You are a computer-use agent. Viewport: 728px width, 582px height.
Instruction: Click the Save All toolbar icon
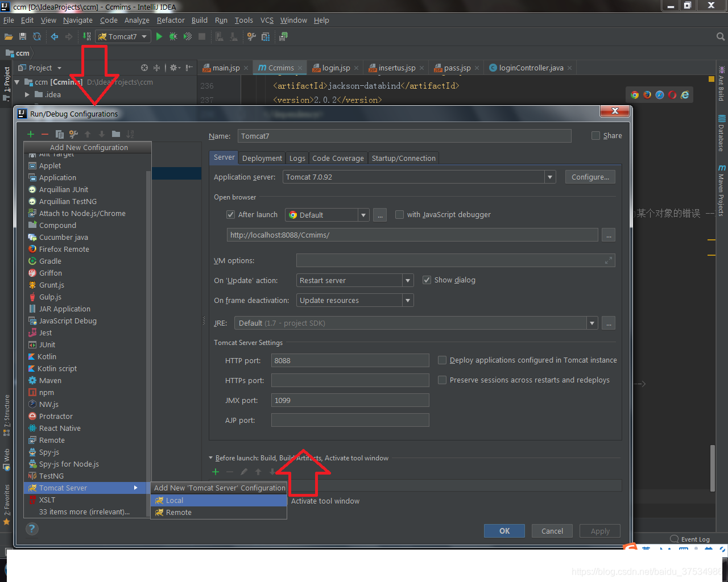[23, 36]
